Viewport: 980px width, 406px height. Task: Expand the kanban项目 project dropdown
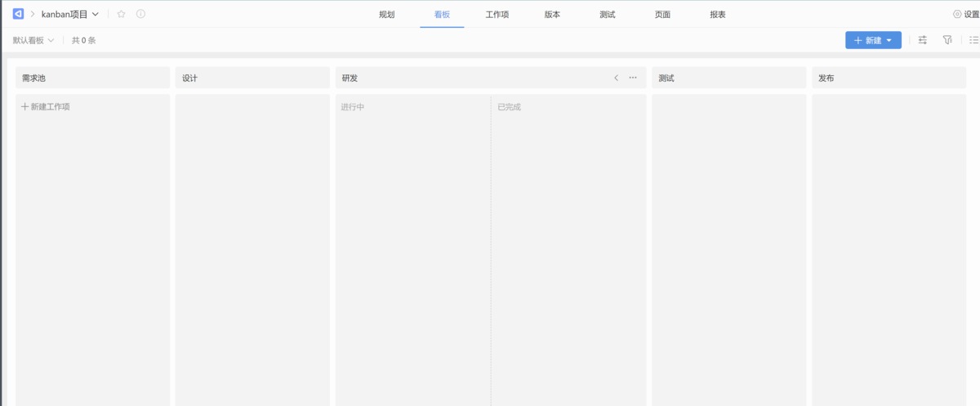tap(96, 14)
